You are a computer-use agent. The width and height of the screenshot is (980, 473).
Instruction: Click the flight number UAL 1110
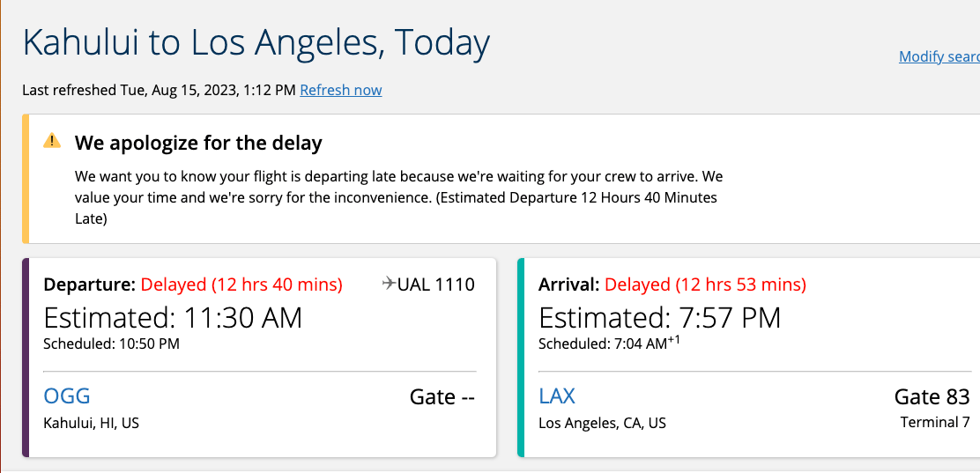[436, 285]
